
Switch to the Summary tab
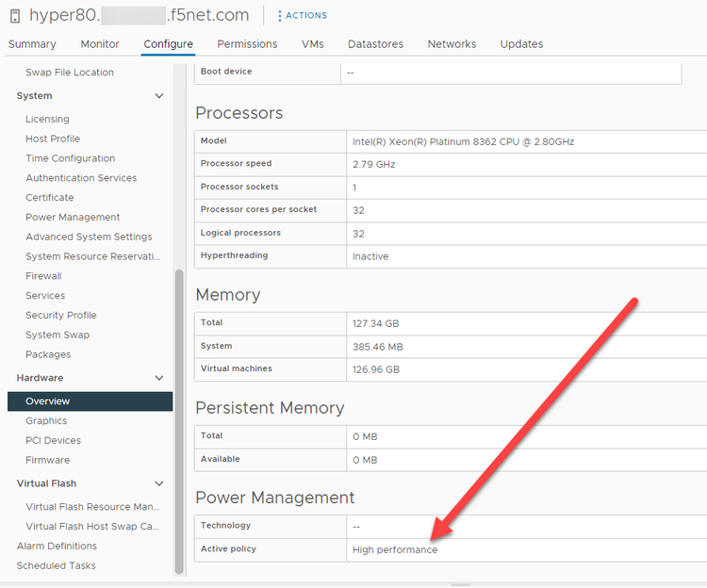click(32, 44)
